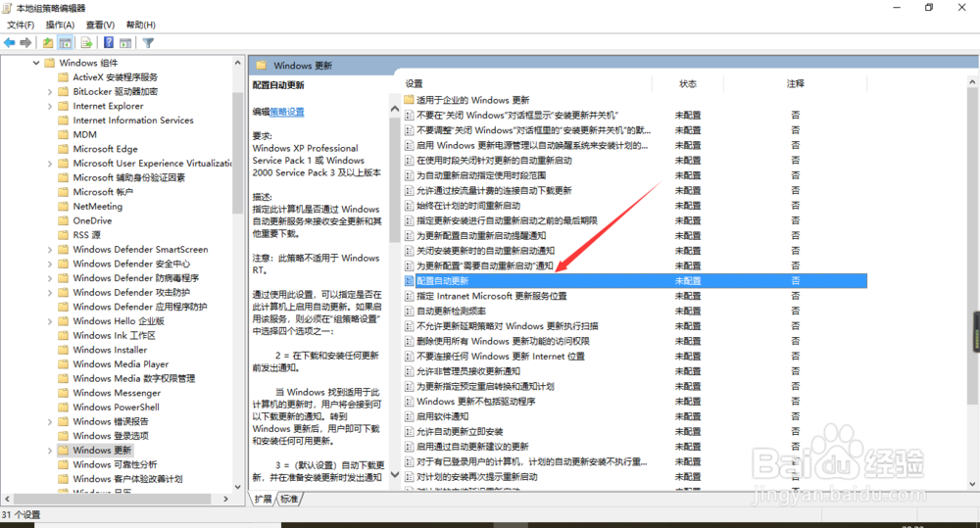
Task: Sort by the 注释 column header
Action: (x=795, y=83)
